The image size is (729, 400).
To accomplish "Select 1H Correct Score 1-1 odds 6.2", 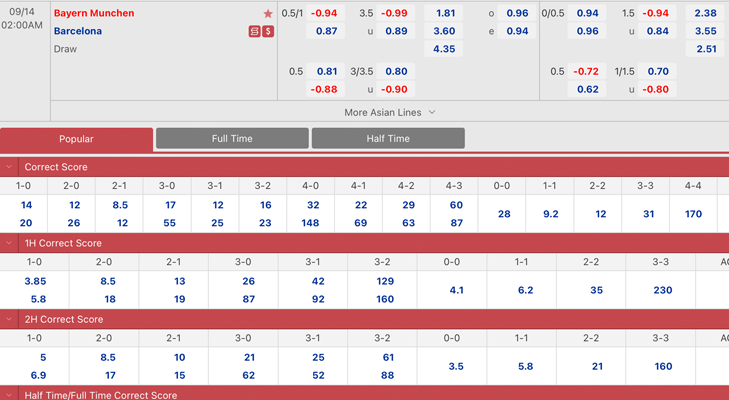I will [x=525, y=290].
